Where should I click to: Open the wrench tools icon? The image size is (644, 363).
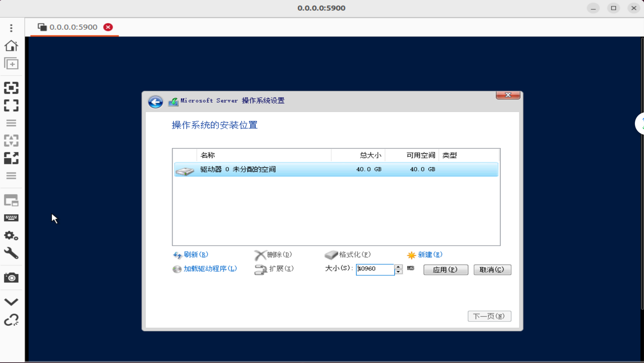pos(11,253)
